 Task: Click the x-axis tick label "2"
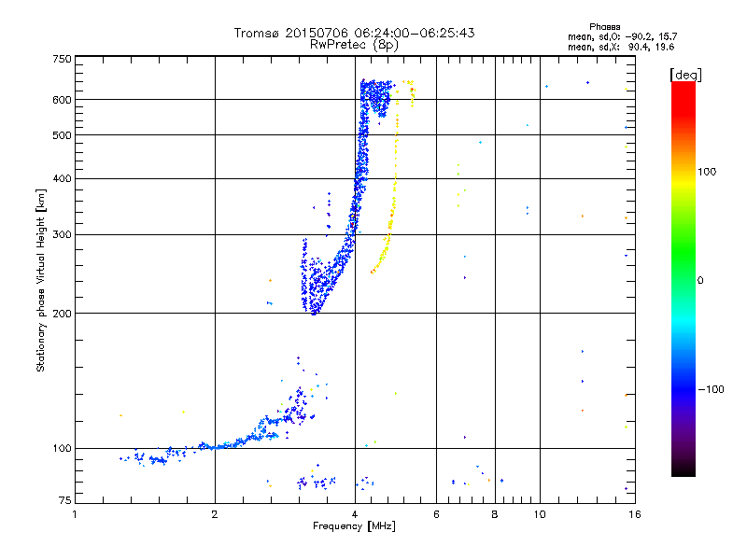pos(215,514)
